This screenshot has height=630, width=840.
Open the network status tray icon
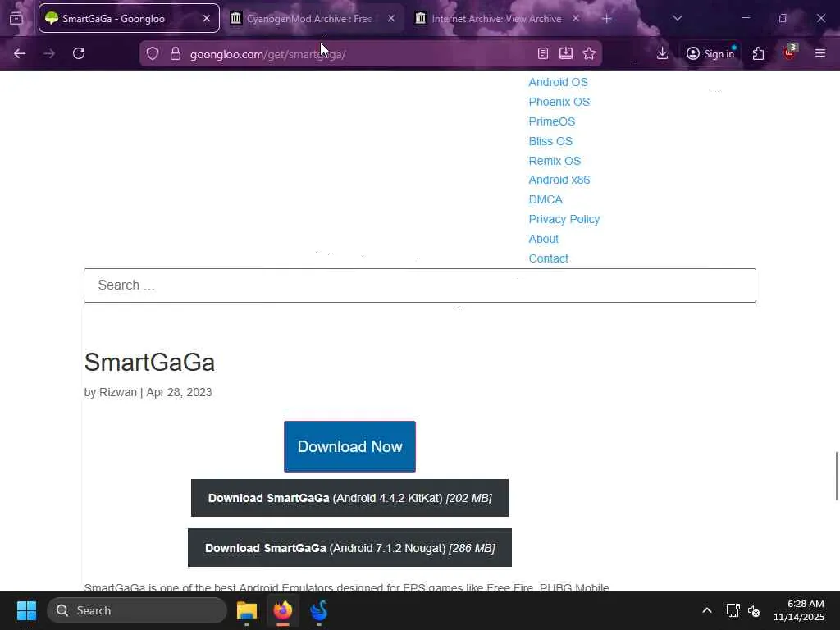pyautogui.click(x=733, y=610)
